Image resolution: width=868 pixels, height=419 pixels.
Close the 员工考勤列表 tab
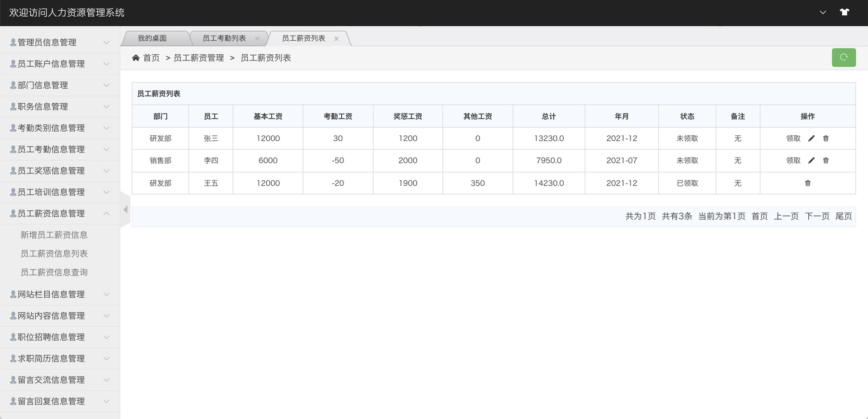click(x=257, y=38)
